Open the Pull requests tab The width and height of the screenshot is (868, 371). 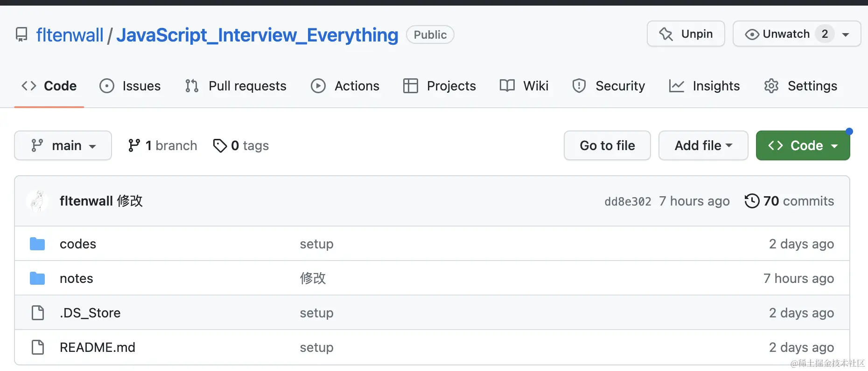click(x=236, y=86)
